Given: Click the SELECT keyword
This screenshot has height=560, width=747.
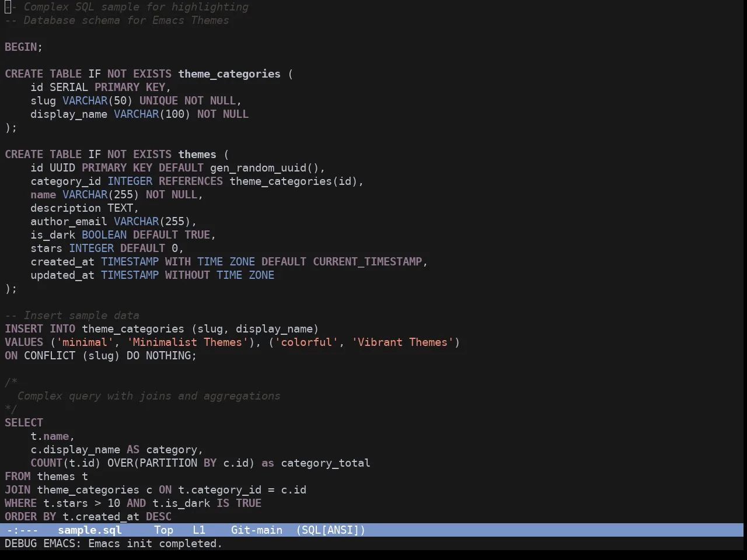Looking at the screenshot, I should (24, 423).
